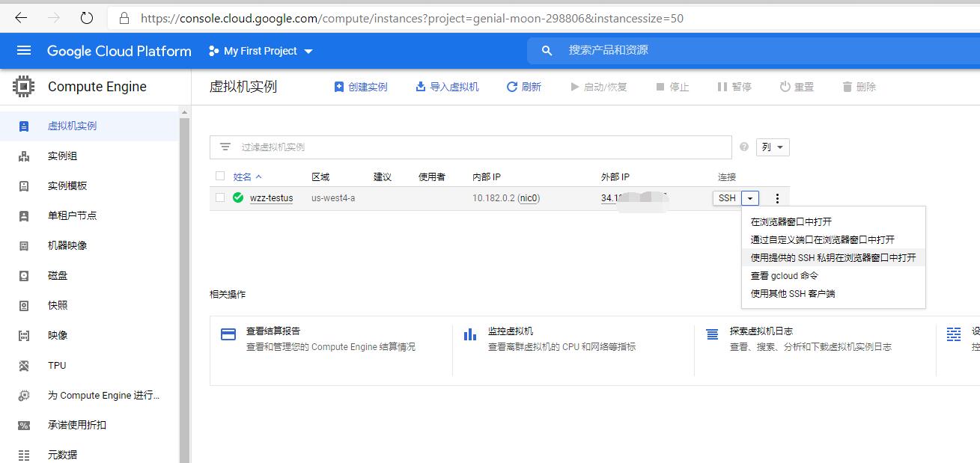The height and width of the screenshot is (463, 980).
Task: Select 在浏览器窗口中打开 menu option
Action: coord(833,221)
